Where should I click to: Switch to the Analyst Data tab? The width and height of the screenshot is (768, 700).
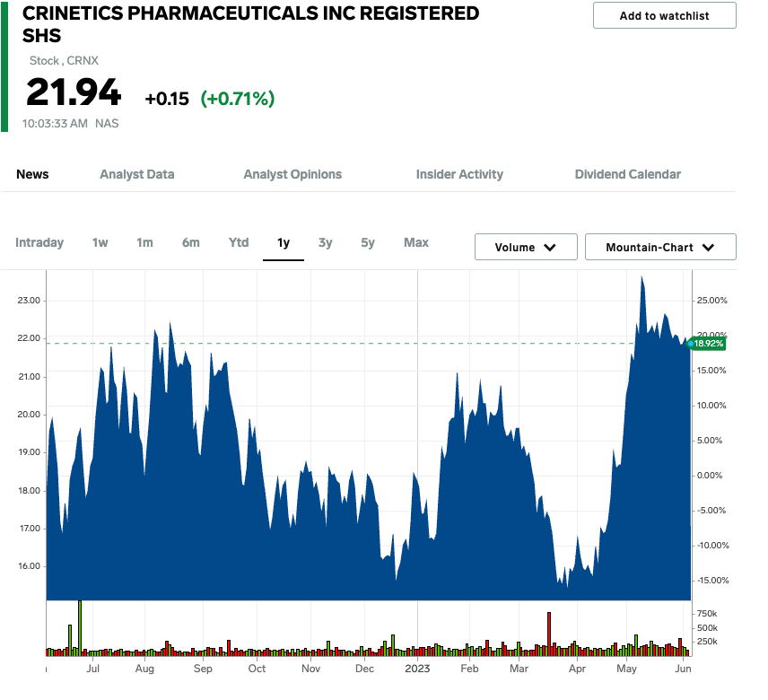coord(136,174)
